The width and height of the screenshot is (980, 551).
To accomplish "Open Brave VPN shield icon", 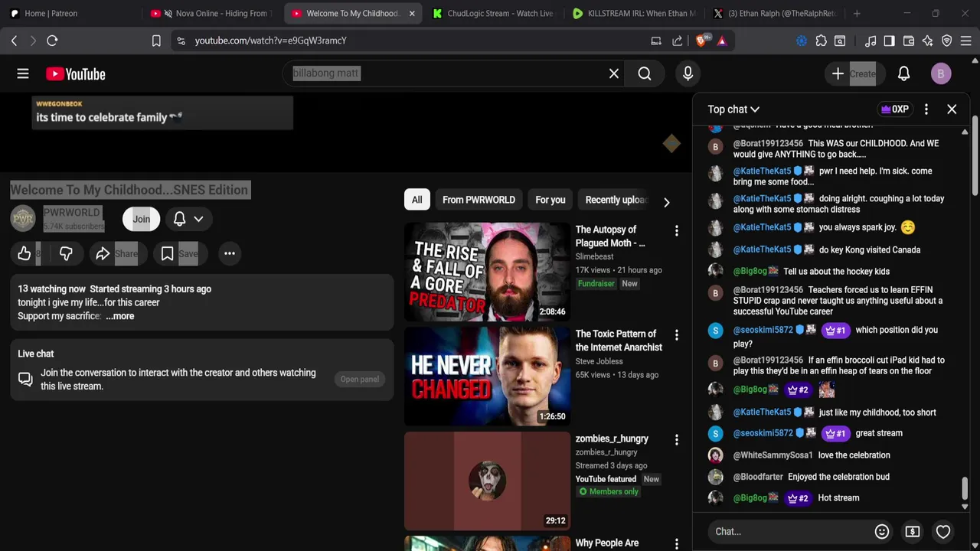I will [946, 41].
